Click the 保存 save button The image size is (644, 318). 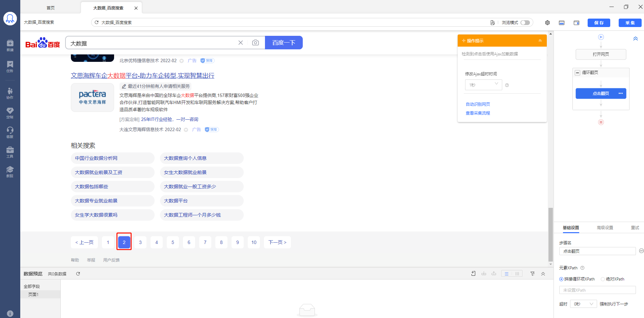(x=599, y=23)
